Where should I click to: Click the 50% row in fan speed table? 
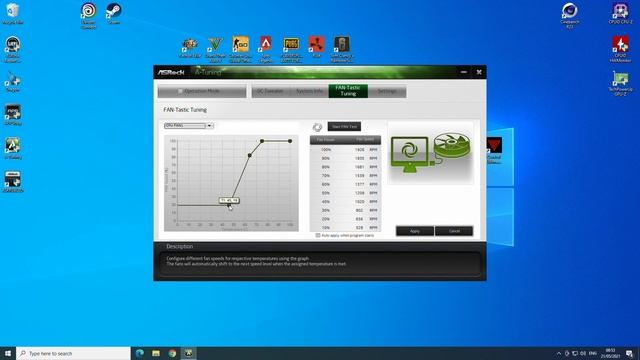[345, 193]
